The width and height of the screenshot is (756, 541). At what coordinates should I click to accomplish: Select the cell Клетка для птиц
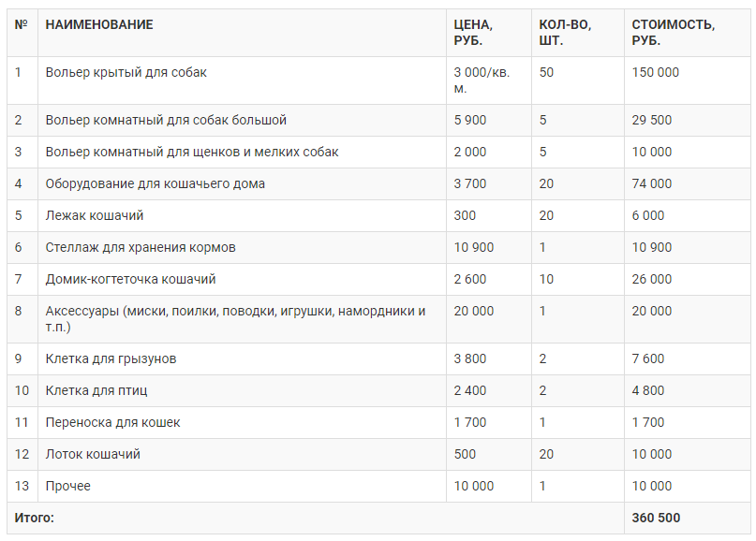(242, 390)
